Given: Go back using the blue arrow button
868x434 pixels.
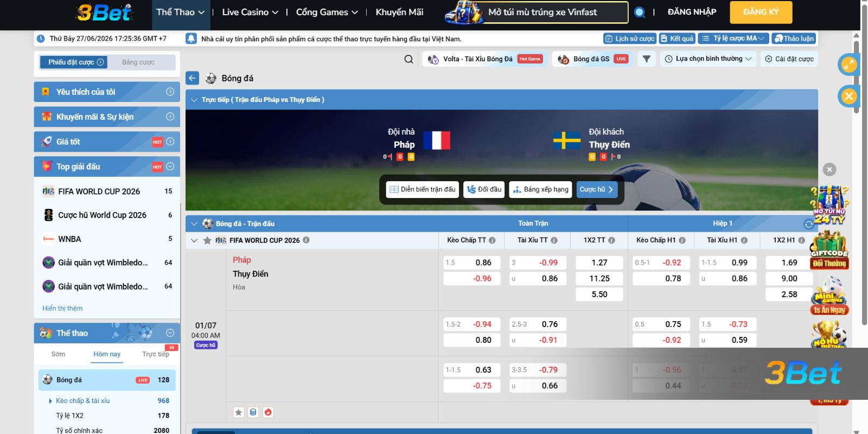Looking at the screenshot, I should [x=192, y=78].
